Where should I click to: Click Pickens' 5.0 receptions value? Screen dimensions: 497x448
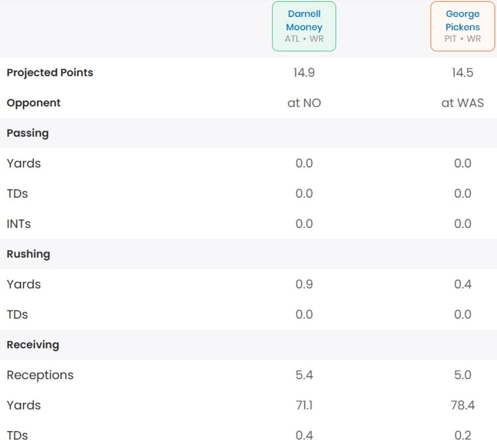[x=462, y=375]
